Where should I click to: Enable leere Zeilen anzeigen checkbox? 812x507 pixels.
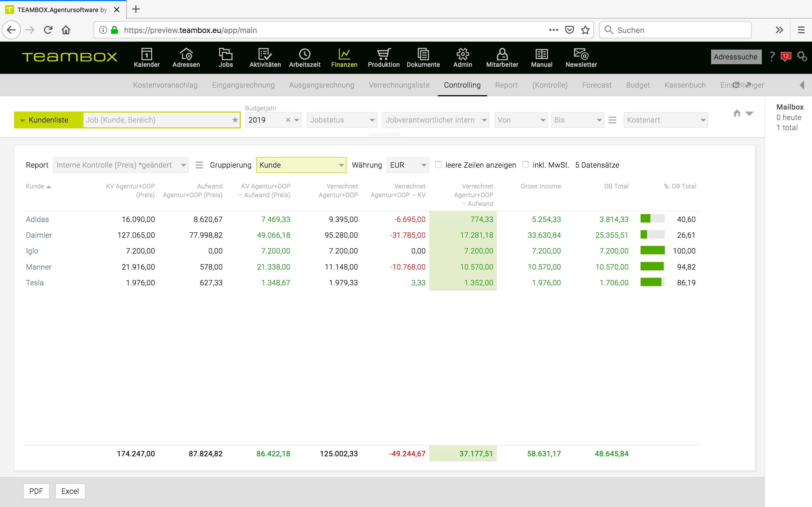coord(438,165)
